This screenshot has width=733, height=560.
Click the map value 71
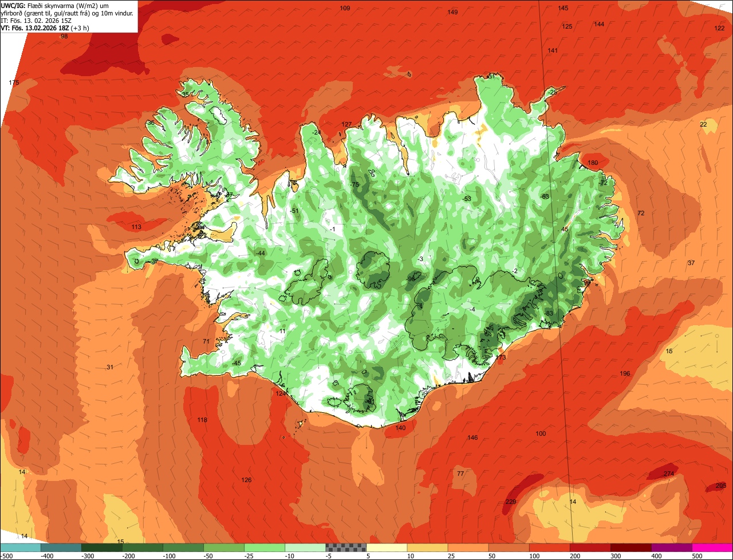(x=206, y=341)
